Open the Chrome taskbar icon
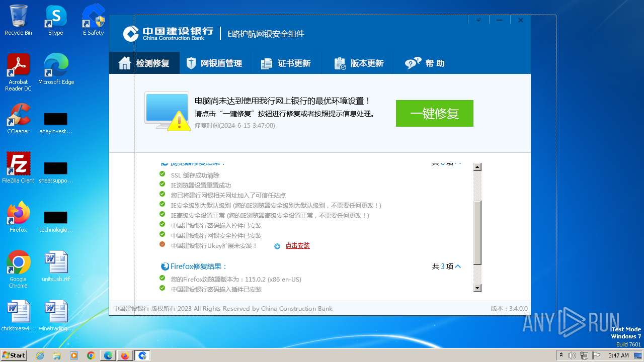The image size is (644, 362). [x=91, y=355]
